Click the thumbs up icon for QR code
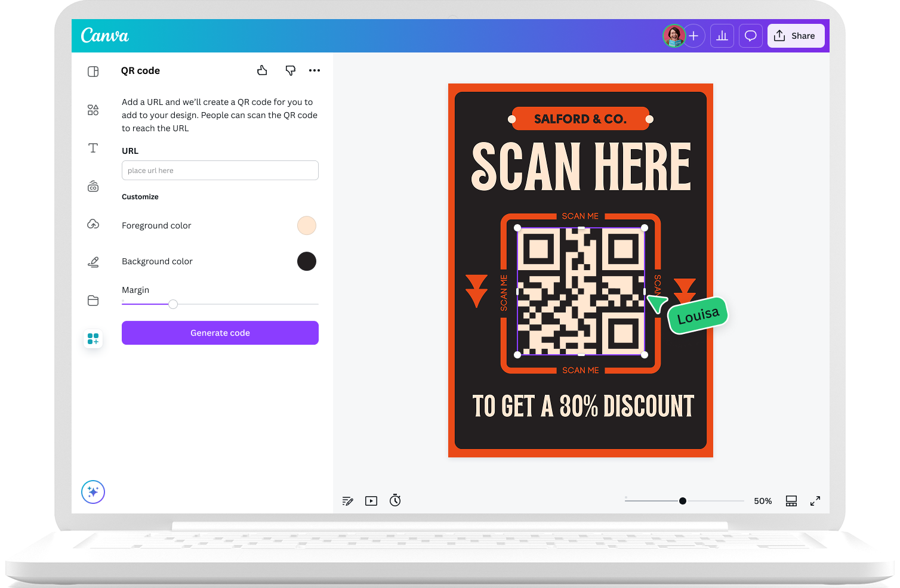The height and width of the screenshot is (588, 900). point(262,70)
